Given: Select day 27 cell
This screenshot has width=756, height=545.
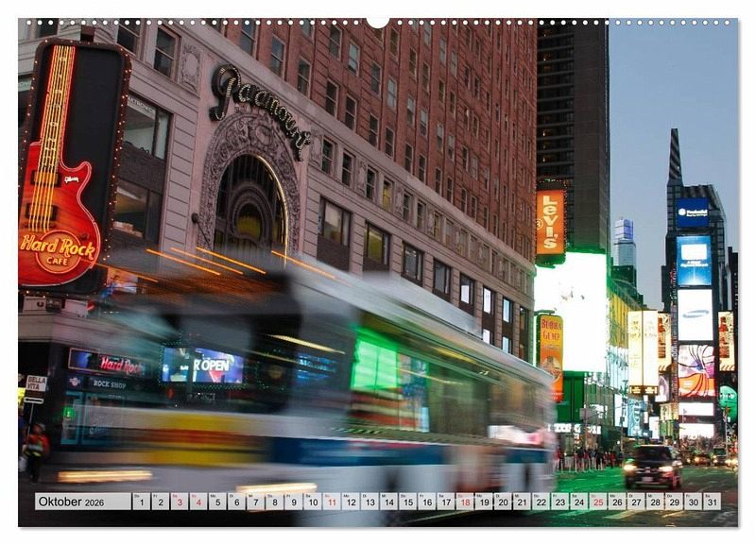Looking at the screenshot, I should coord(636,502).
